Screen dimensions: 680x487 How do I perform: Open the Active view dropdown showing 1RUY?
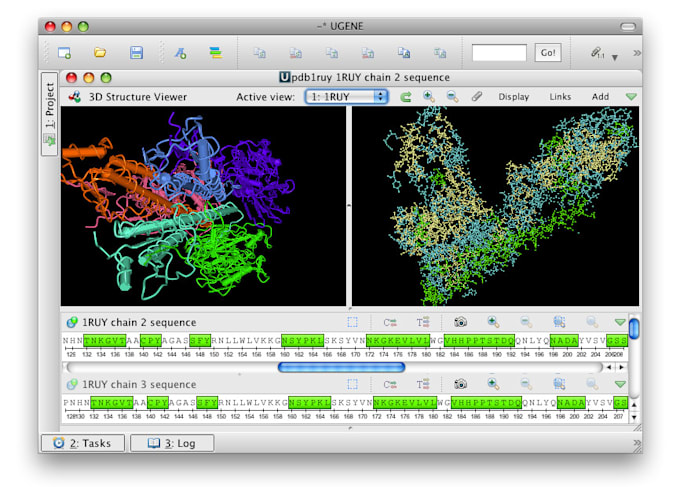pyautogui.click(x=346, y=97)
